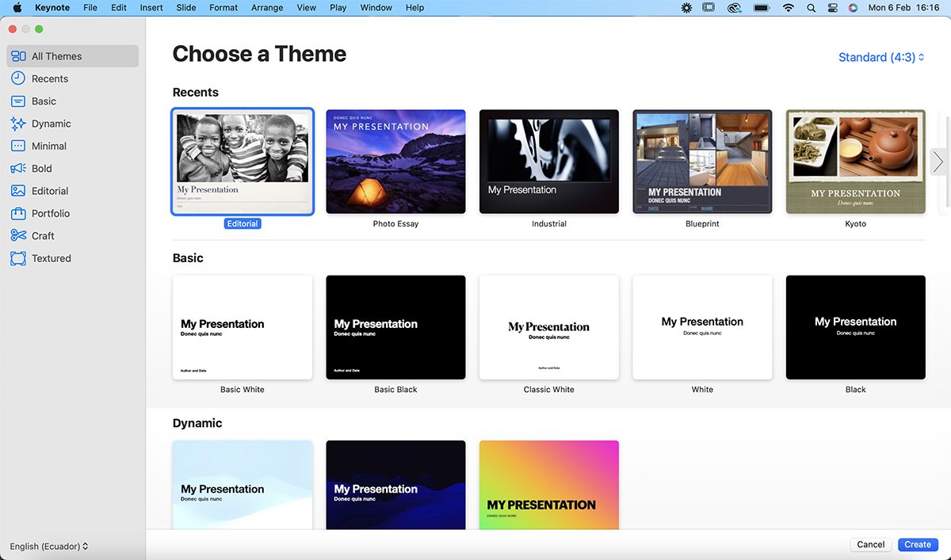Expand the Standard (4:3) aspect ratio dropdown

click(881, 58)
